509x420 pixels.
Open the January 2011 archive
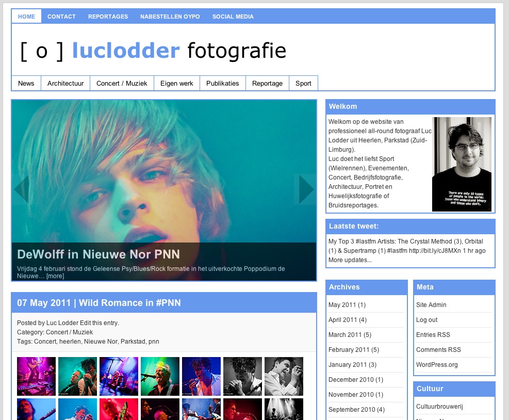pyautogui.click(x=348, y=365)
